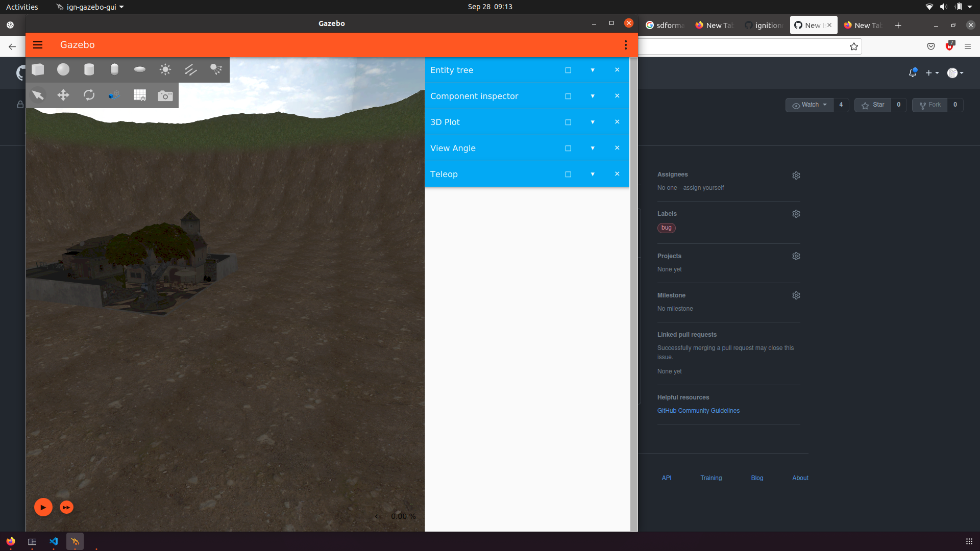Open the Gazebo hamburger menu
The width and height of the screenshot is (980, 551).
point(38,45)
